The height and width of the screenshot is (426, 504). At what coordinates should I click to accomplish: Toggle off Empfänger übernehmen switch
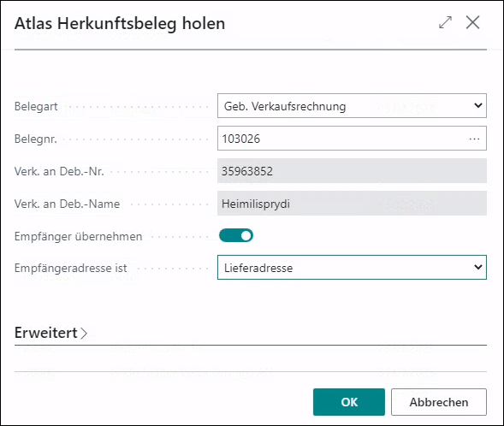236,235
